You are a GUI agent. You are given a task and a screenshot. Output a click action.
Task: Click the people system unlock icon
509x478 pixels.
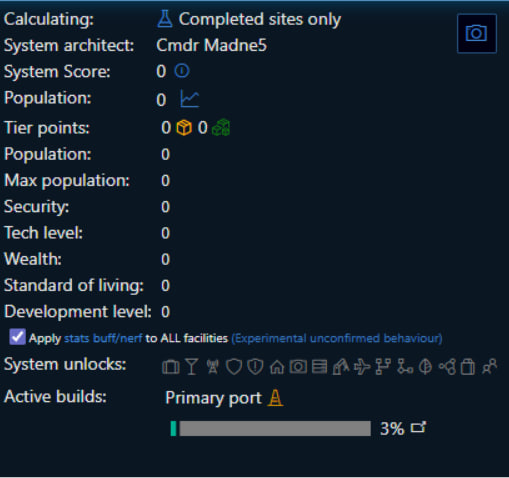point(489,367)
